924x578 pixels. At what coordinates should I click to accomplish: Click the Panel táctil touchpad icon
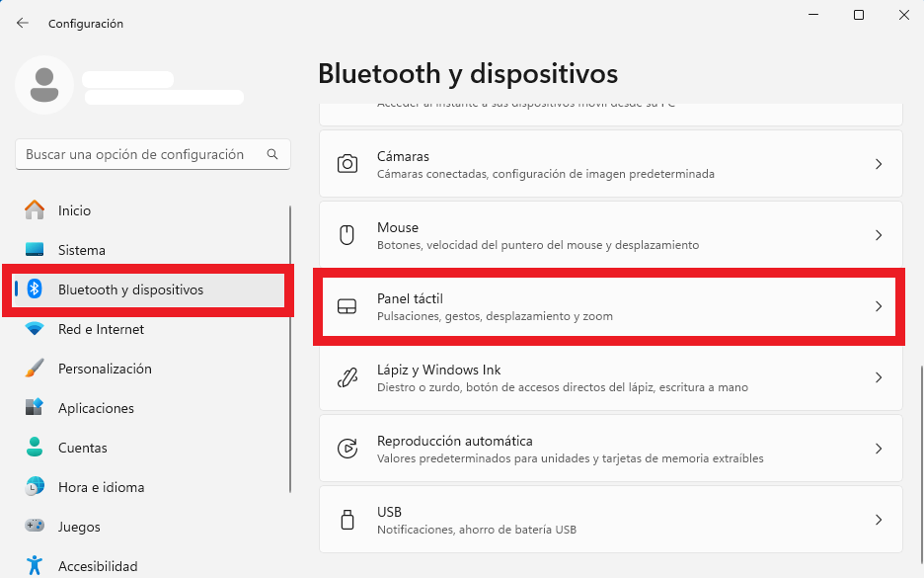tap(347, 306)
